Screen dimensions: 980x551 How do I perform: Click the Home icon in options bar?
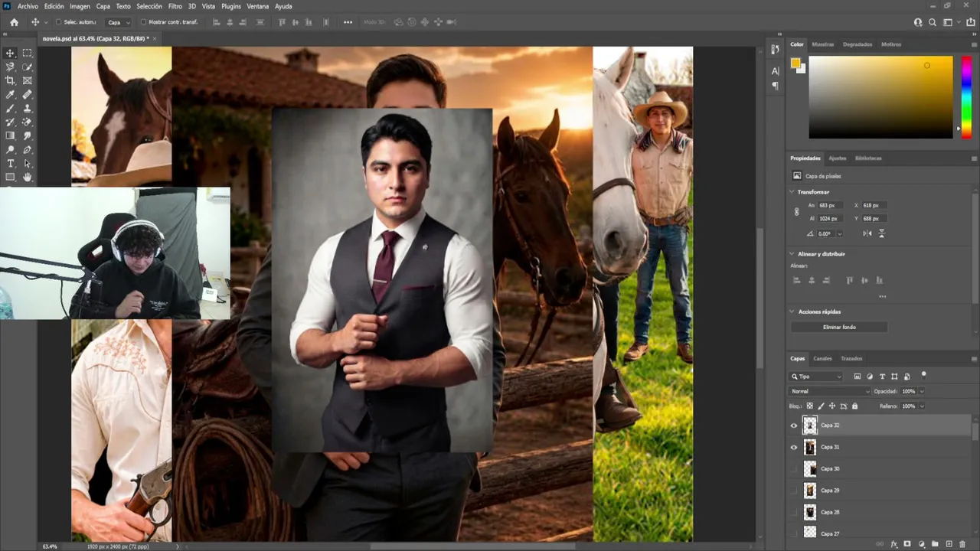click(x=14, y=22)
